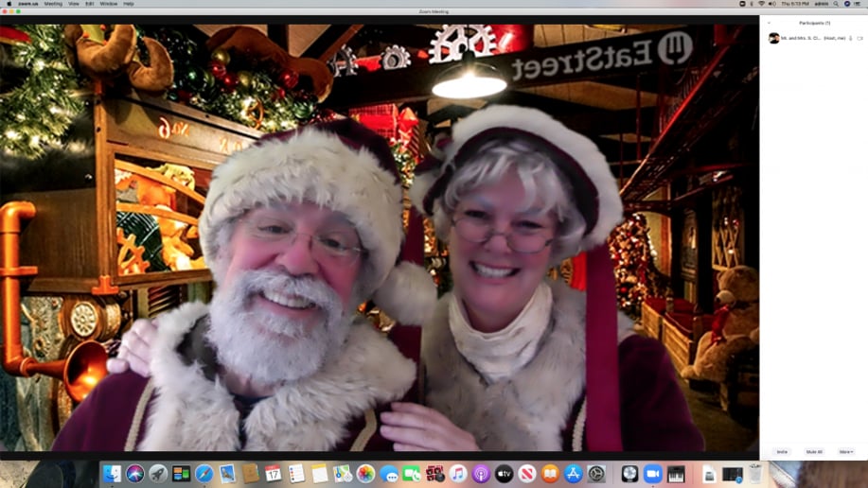Open the silver disc app in the Dock

pos(629,474)
